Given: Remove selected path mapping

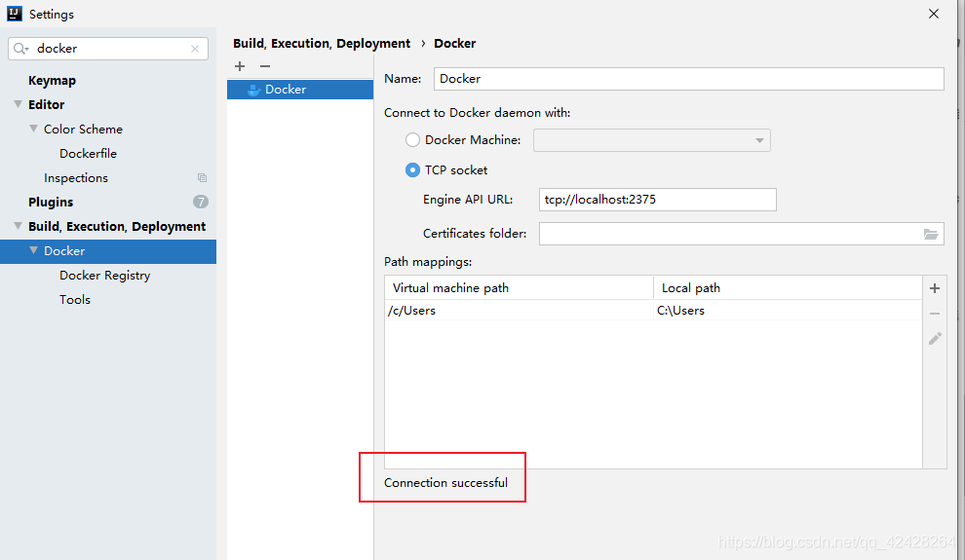Looking at the screenshot, I should pyautogui.click(x=934, y=314).
